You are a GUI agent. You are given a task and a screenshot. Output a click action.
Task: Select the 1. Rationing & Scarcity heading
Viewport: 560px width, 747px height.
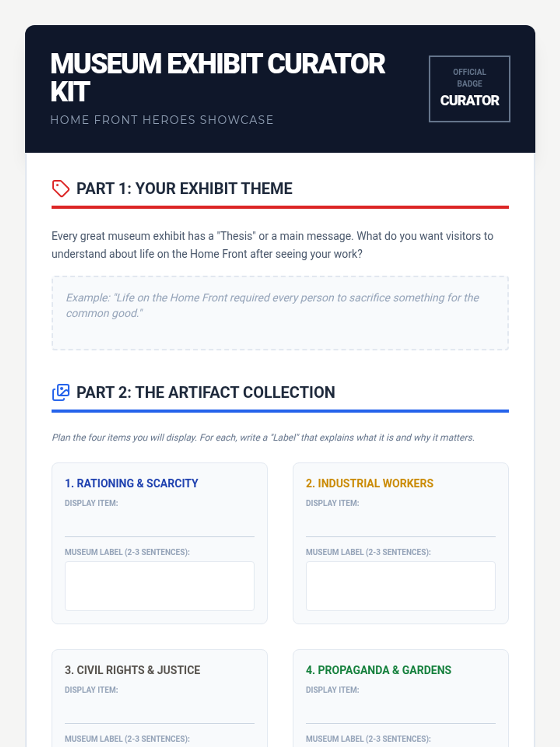(132, 483)
